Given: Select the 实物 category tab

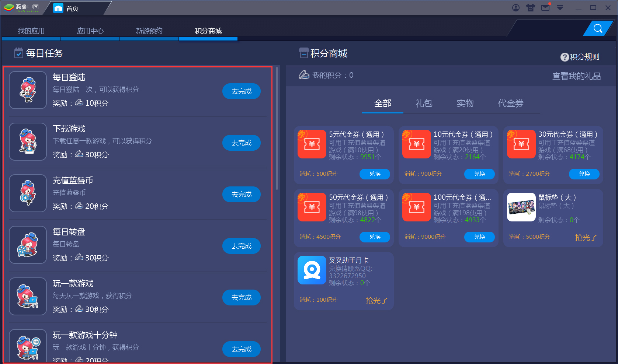Looking at the screenshot, I should 465,104.
